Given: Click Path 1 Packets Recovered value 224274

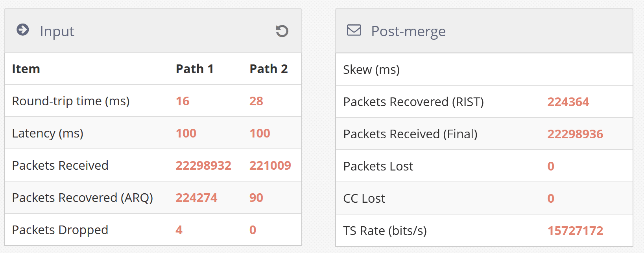Looking at the screenshot, I should coord(196,198).
